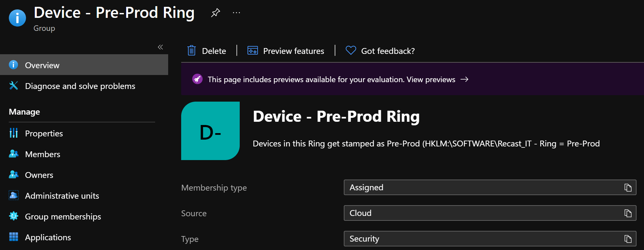The width and height of the screenshot is (644, 250).
Task: Go to Properties page
Action: coord(44,133)
